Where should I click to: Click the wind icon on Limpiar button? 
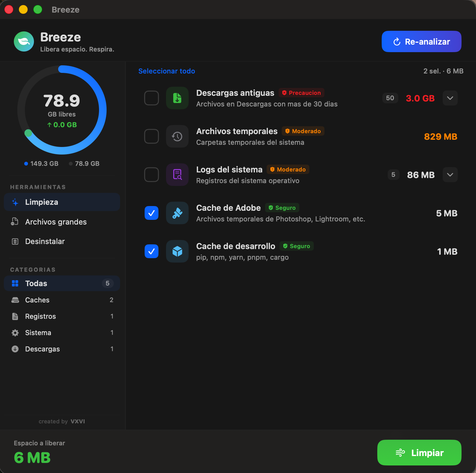400,453
